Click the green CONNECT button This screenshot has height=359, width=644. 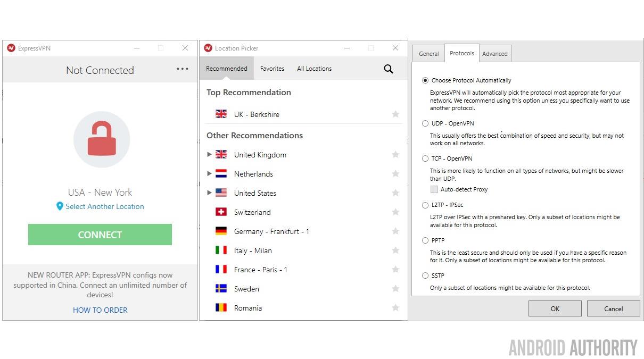(x=100, y=235)
